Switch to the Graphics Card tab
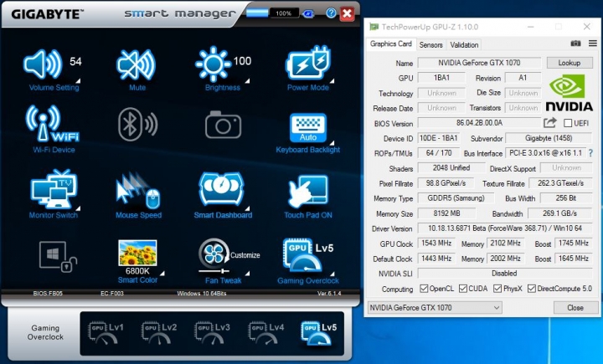603x364 pixels. (391, 44)
